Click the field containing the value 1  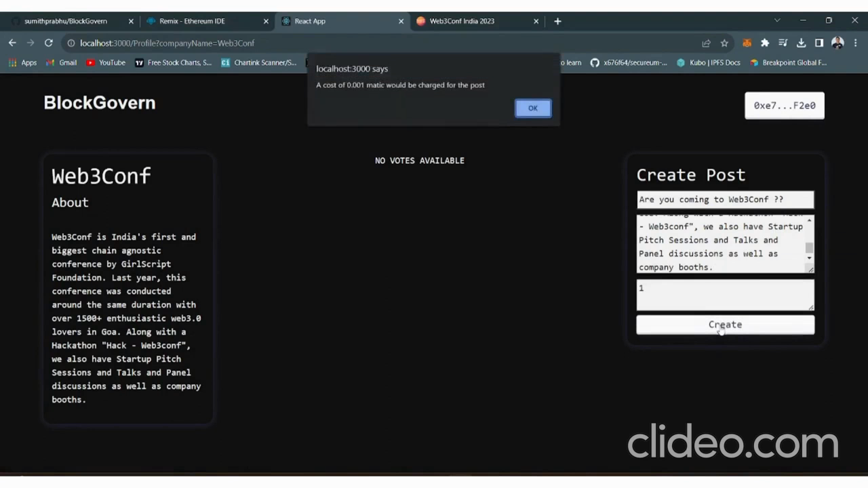725,295
